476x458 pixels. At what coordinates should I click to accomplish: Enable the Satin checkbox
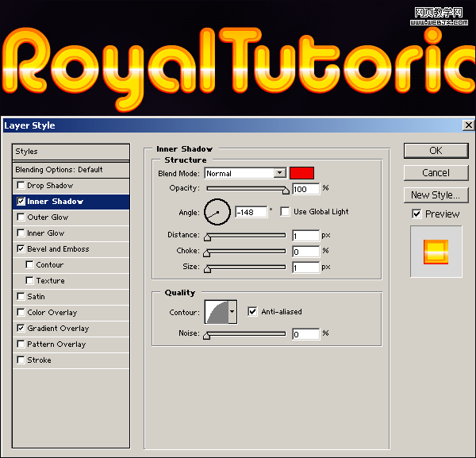tap(21, 296)
